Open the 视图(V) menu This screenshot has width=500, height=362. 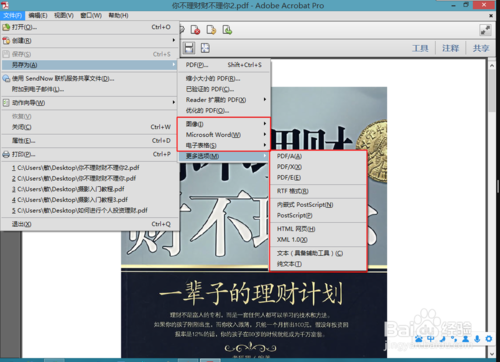[x=64, y=16]
